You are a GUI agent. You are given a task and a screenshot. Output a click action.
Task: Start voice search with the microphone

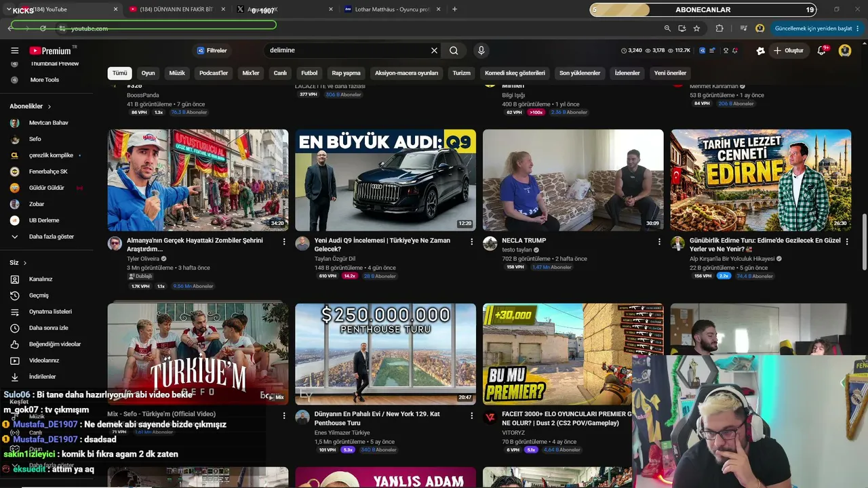tap(481, 50)
